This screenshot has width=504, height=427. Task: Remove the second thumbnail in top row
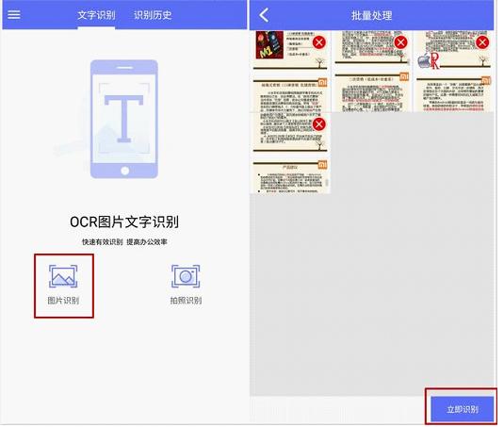pos(400,42)
